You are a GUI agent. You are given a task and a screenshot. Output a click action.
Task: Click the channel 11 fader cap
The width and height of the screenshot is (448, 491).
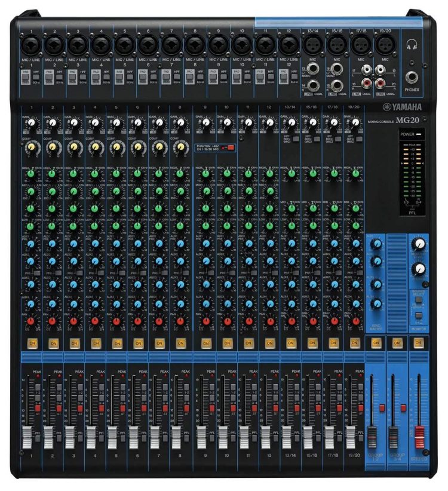[244, 437]
